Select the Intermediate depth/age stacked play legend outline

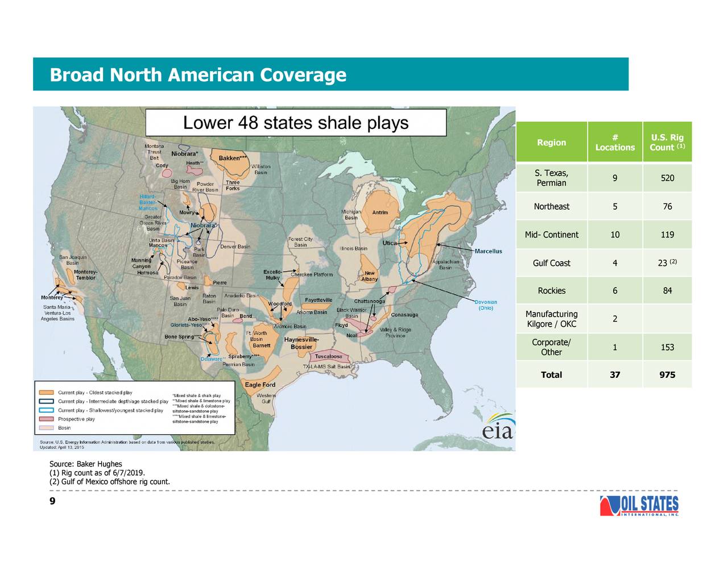pyautogui.click(x=45, y=401)
